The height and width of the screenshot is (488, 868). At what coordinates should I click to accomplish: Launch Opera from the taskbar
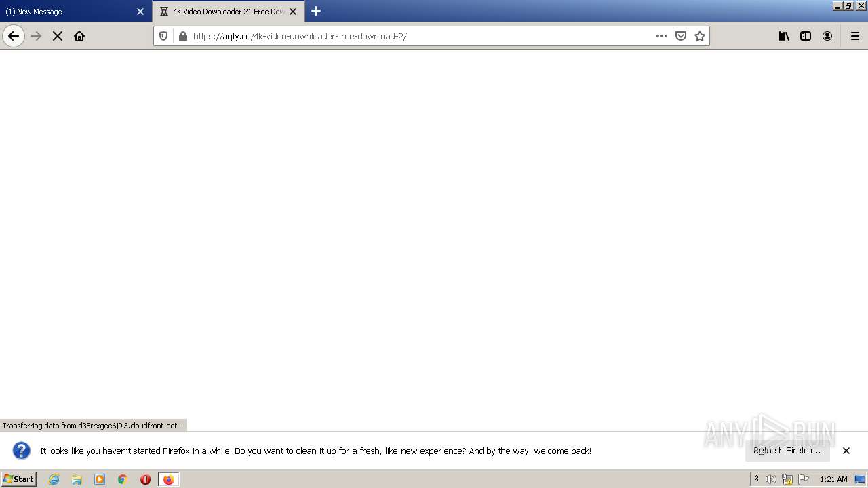coord(145,479)
